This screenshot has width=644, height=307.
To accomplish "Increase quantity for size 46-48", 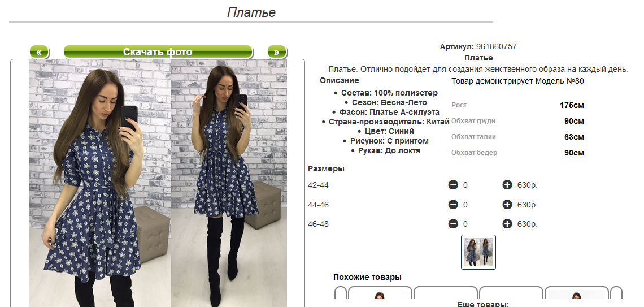I will point(507,224).
